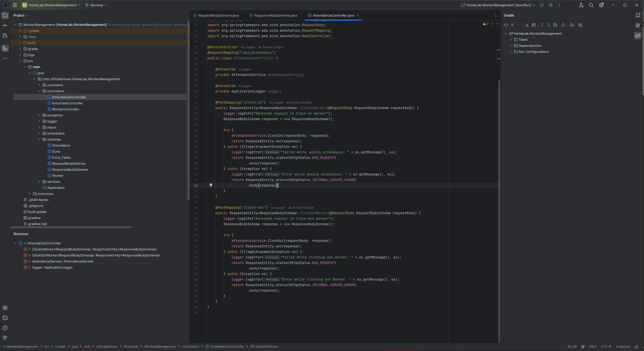Open the Project view mode dropdown
This screenshot has width=644, height=351.
pos(21,15)
